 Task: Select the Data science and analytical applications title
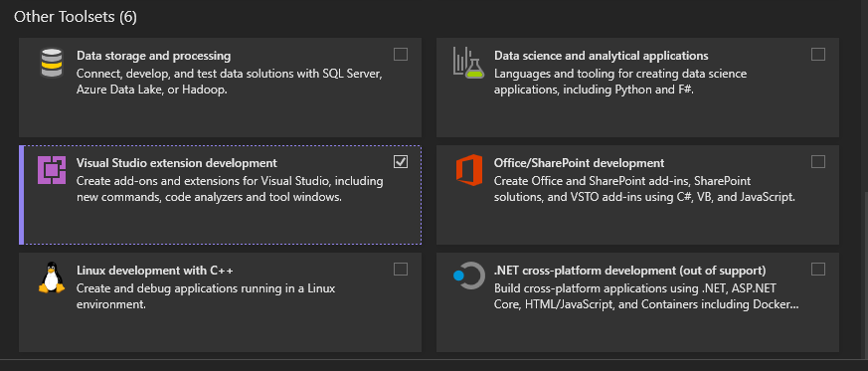click(x=602, y=56)
